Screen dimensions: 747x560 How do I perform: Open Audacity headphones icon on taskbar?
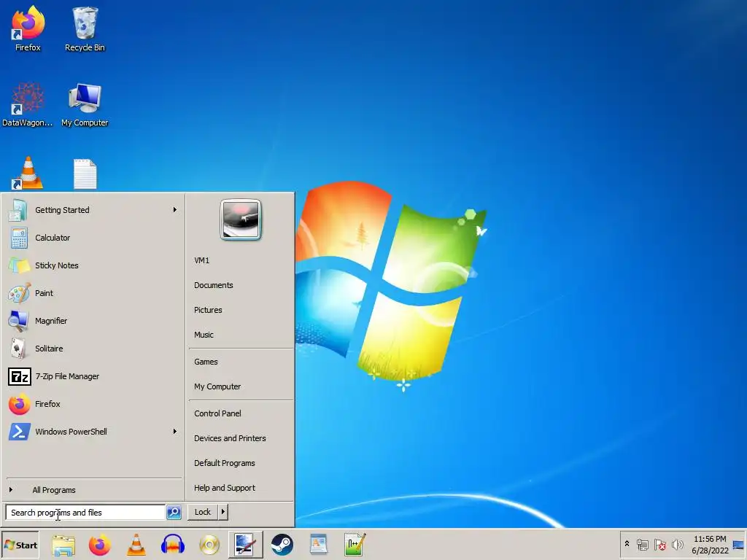(x=172, y=545)
